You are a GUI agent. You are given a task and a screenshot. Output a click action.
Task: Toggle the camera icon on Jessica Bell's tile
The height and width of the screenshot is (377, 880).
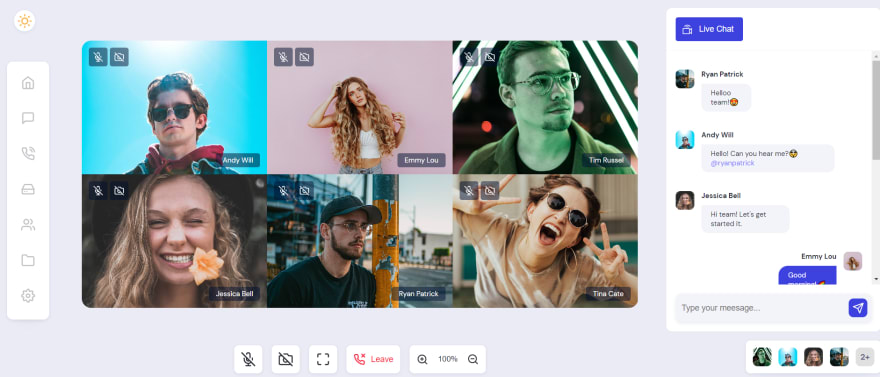tap(119, 191)
